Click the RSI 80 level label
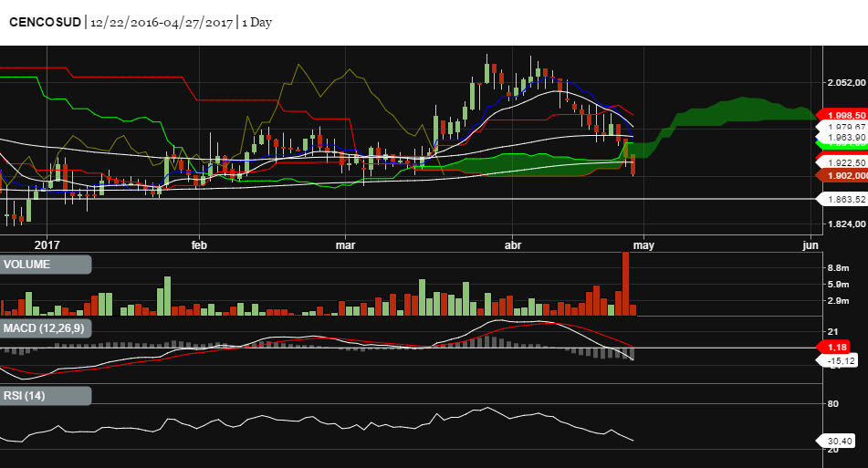868x468 pixels. pyautogui.click(x=833, y=404)
